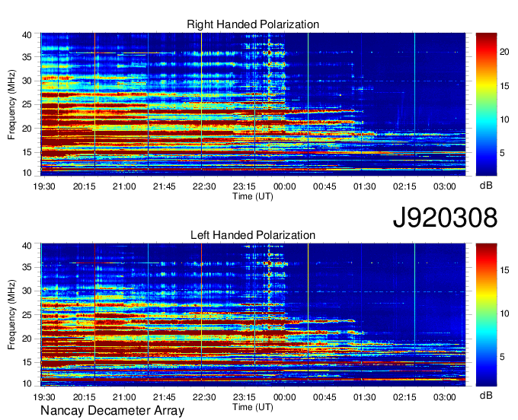
Task: Click the 03:00 tick label on the bottom time axis
Action: (x=445, y=397)
